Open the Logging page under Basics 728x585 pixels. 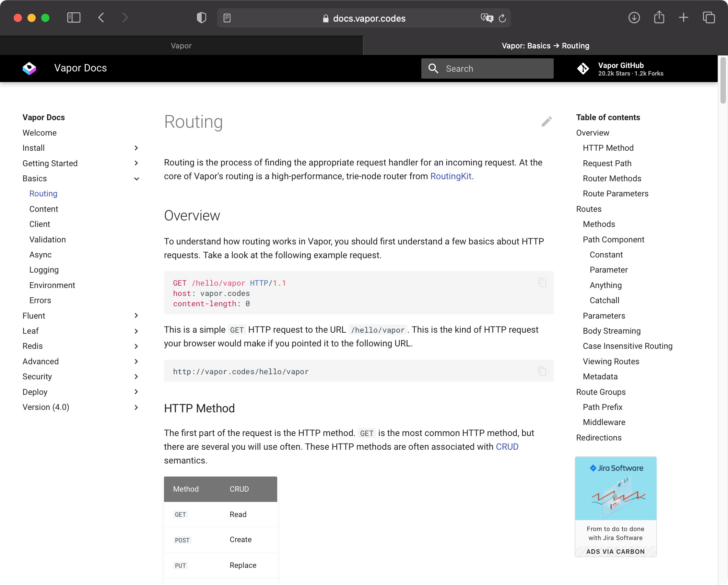[44, 270]
